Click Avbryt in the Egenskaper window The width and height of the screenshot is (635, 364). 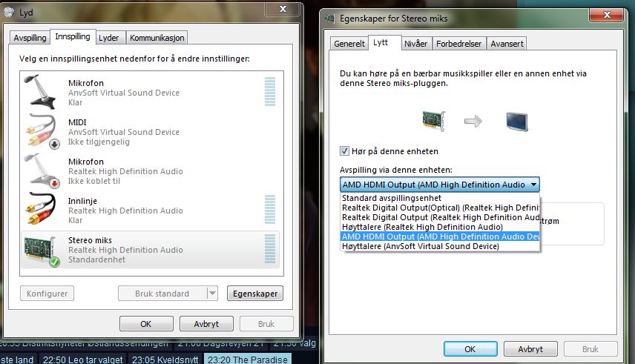(x=530, y=349)
